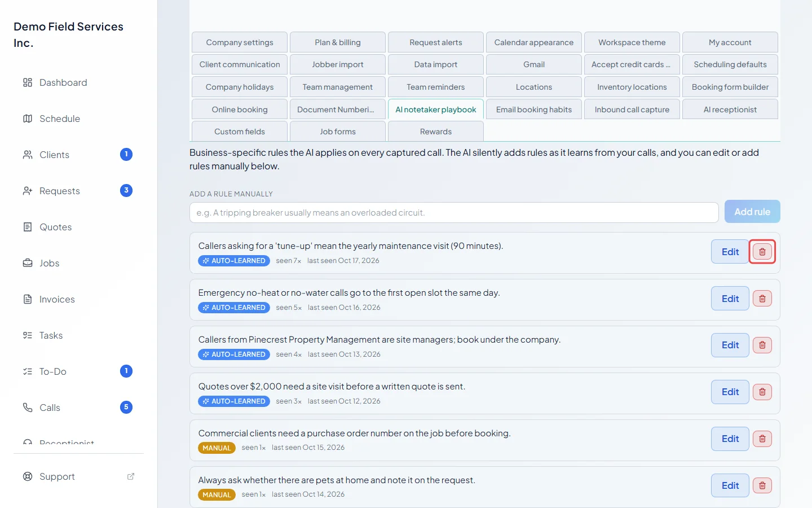Select the Custom fields tab
The height and width of the screenshot is (508, 812).
click(x=240, y=132)
